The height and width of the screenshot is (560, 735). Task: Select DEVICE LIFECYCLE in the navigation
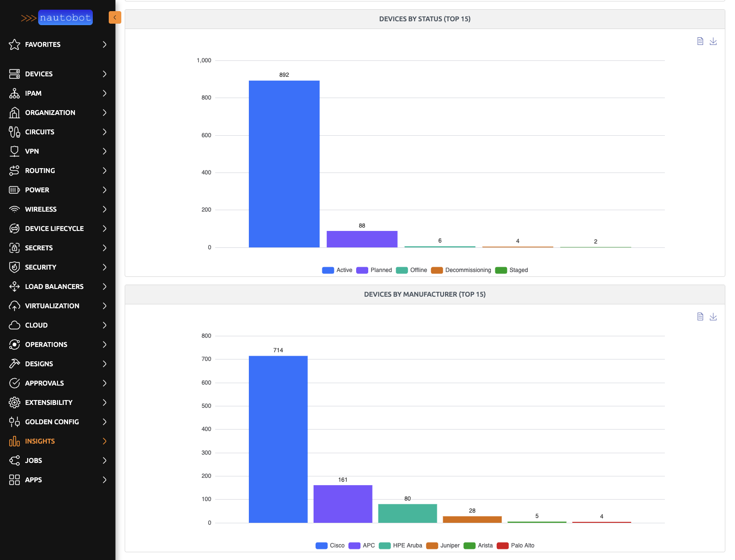[x=54, y=229]
